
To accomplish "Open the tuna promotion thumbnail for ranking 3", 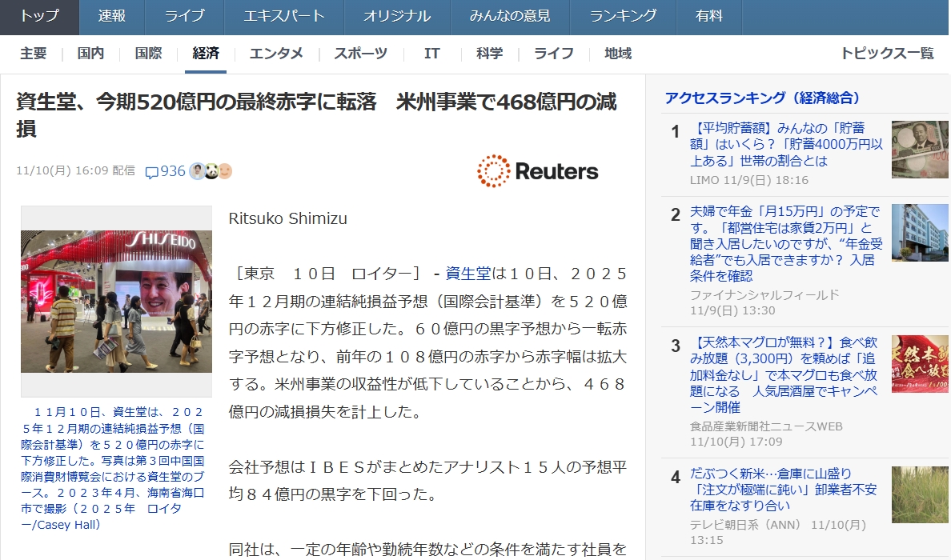I will [x=920, y=364].
